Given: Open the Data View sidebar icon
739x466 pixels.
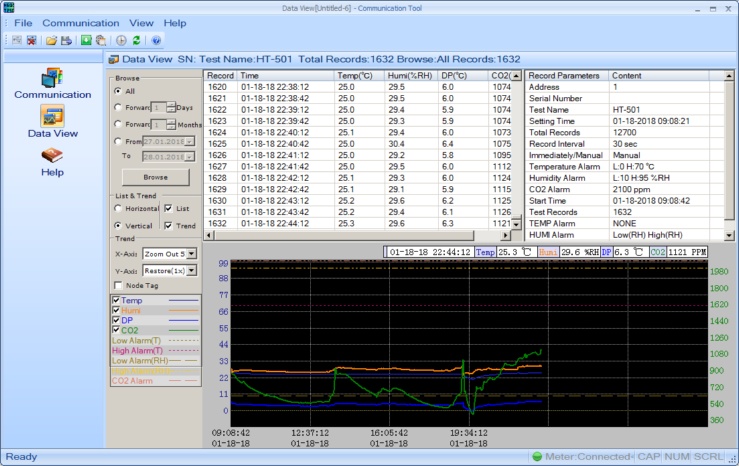Looking at the screenshot, I should tap(52, 116).
